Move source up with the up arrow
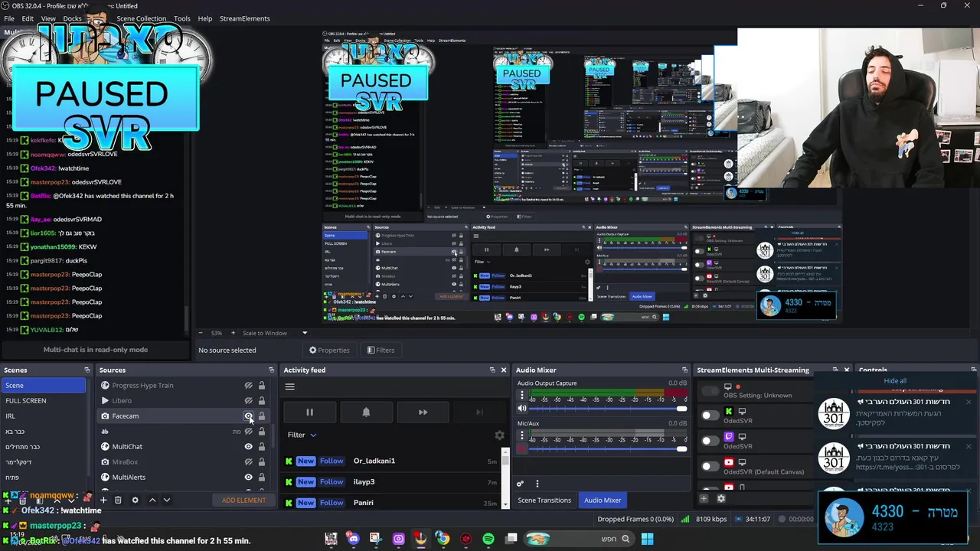980x551 pixels. 152,500
